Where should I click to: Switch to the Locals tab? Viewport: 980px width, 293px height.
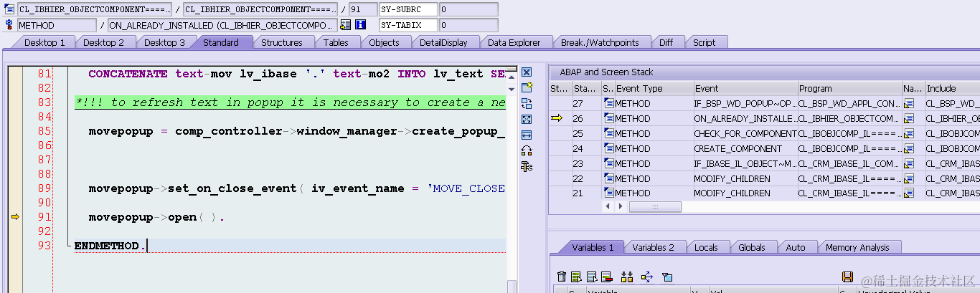(x=706, y=247)
